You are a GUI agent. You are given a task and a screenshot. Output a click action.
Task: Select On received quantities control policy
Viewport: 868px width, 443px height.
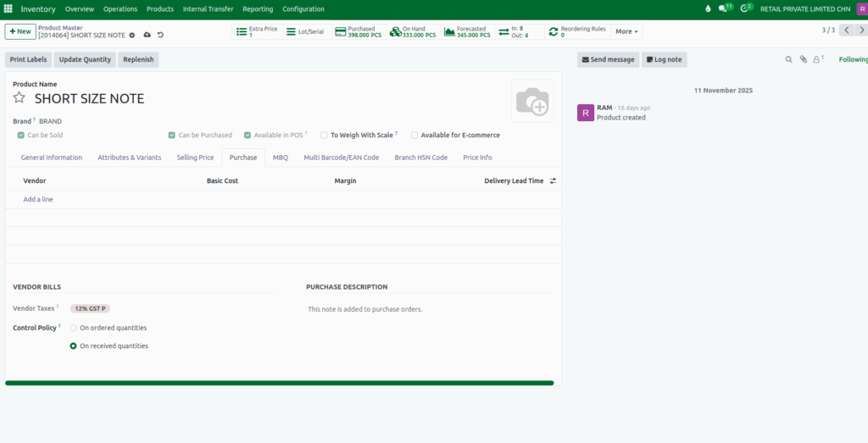coord(73,346)
